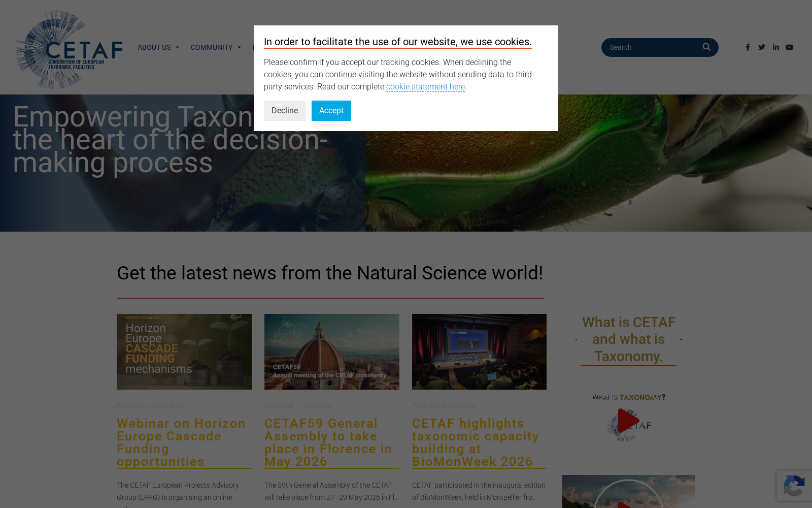Click the latest news from Natural Science heading

330,273
